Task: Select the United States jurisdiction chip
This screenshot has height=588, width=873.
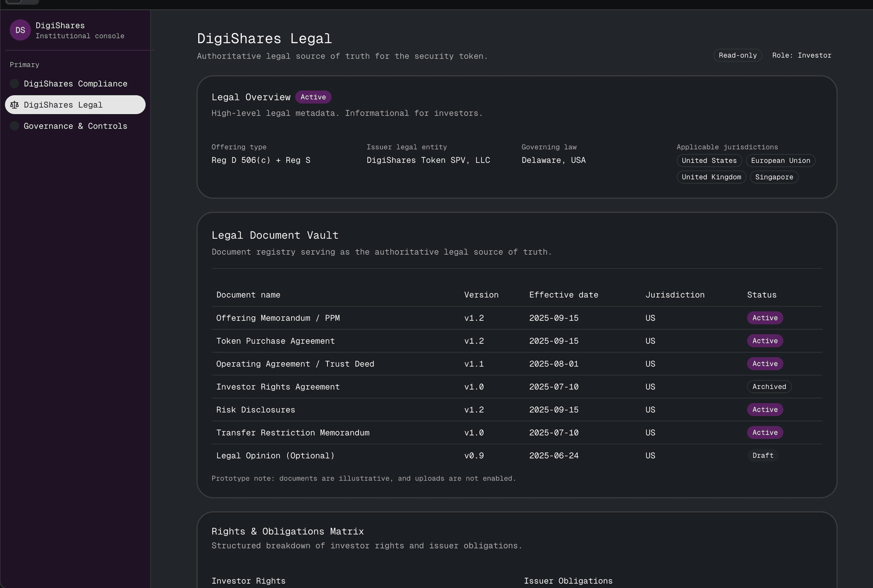Action: tap(709, 161)
